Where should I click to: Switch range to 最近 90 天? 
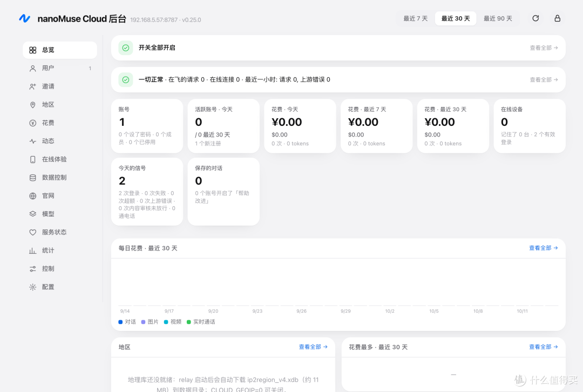pyautogui.click(x=498, y=18)
